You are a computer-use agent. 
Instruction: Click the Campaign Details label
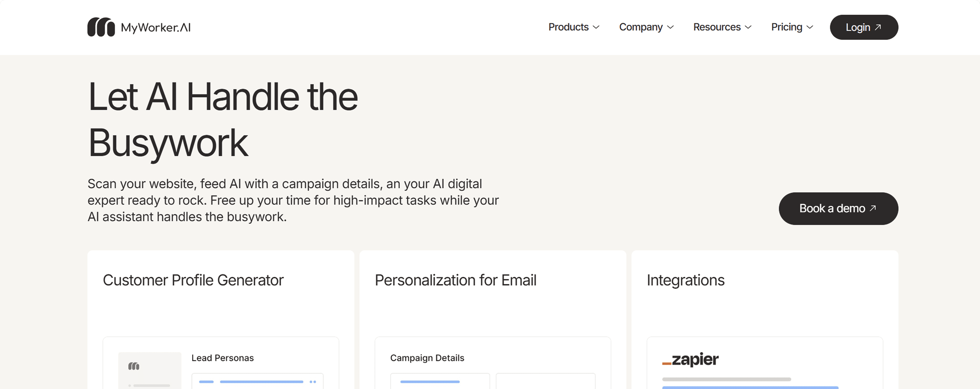tap(427, 358)
